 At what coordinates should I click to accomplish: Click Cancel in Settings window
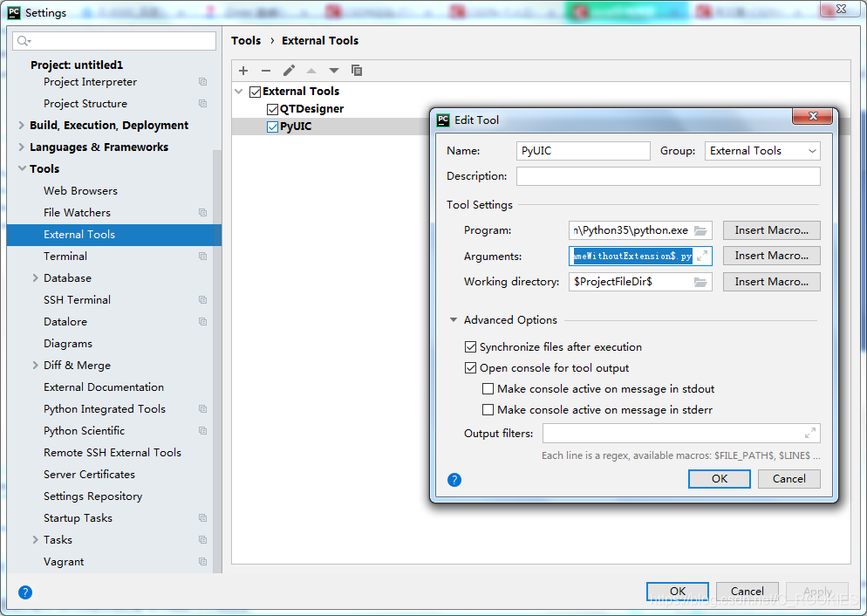tap(747, 592)
